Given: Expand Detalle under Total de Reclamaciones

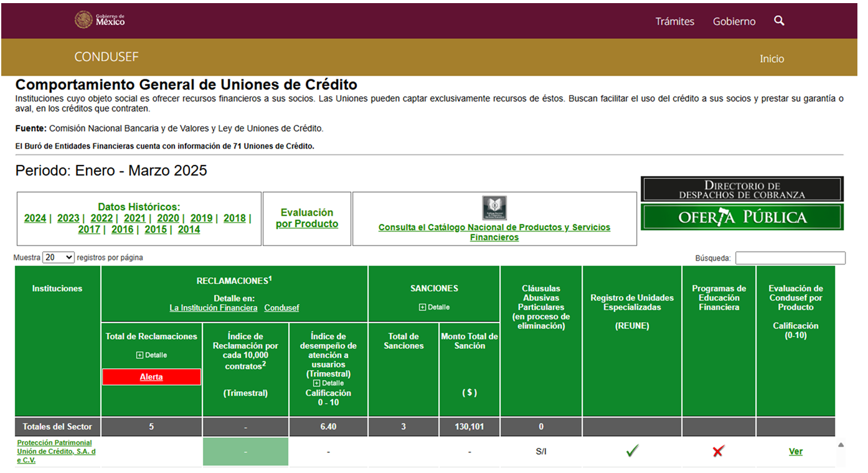Looking at the screenshot, I should (151, 355).
